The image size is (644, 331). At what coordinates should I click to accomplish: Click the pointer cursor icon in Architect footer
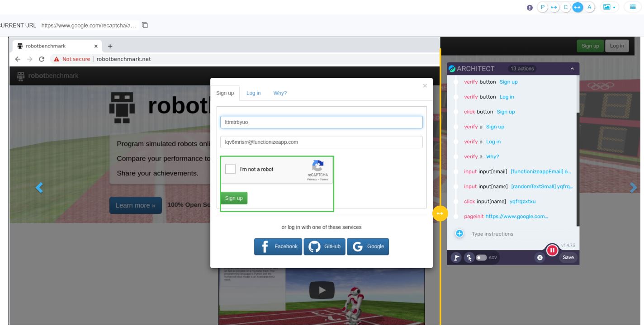pos(469,257)
